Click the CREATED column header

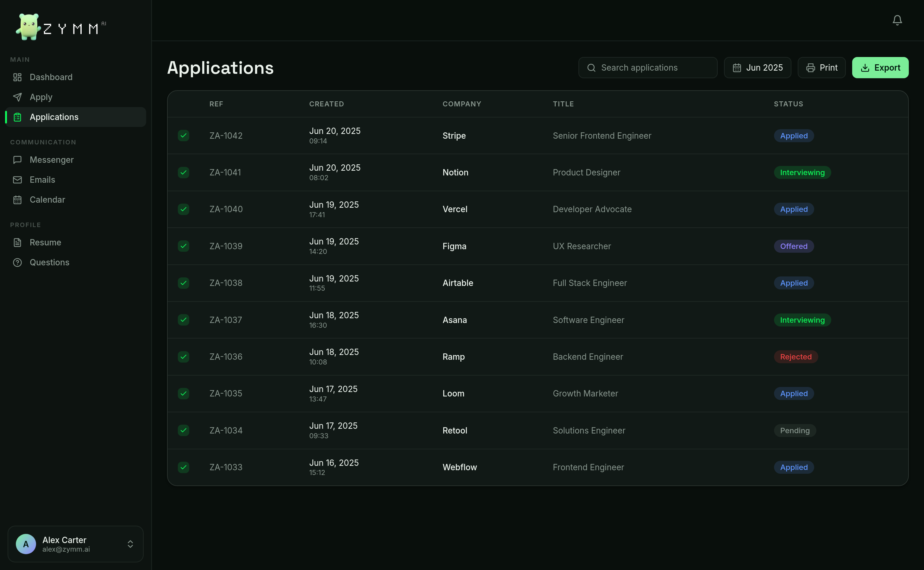click(327, 104)
